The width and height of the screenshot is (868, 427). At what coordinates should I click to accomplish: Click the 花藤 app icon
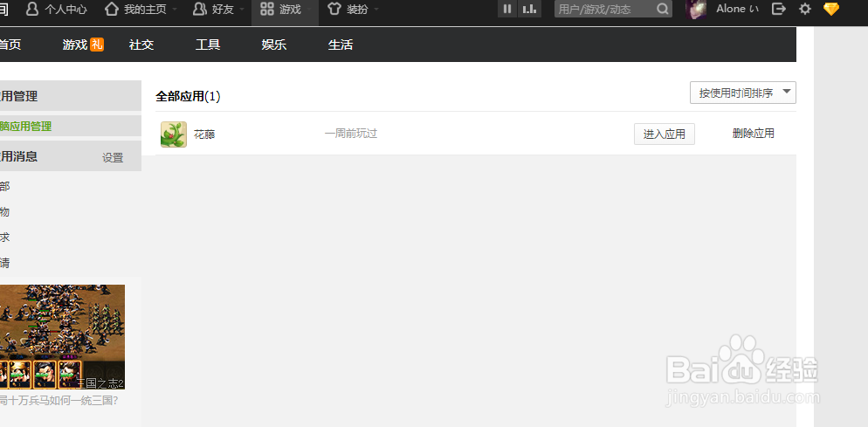(x=174, y=134)
